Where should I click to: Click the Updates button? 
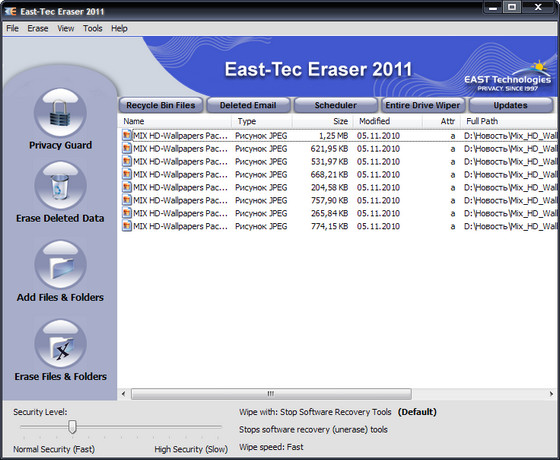point(511,105)
